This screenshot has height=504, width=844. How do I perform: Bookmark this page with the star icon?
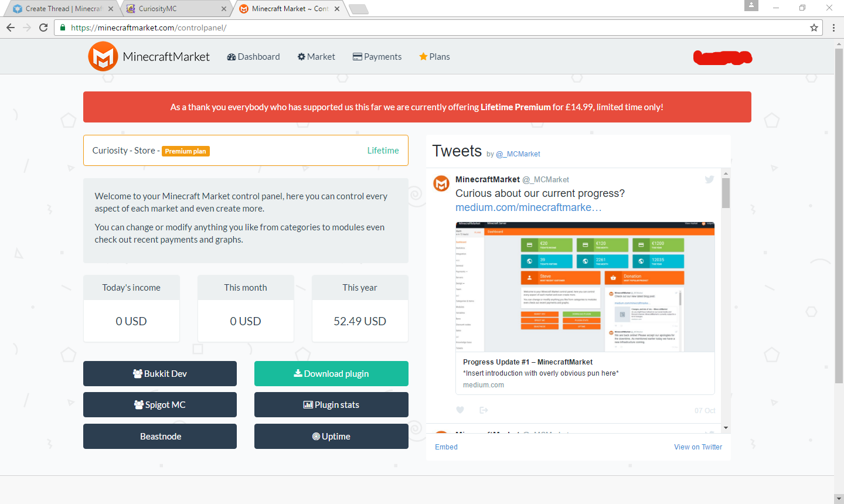coord(814,28)
